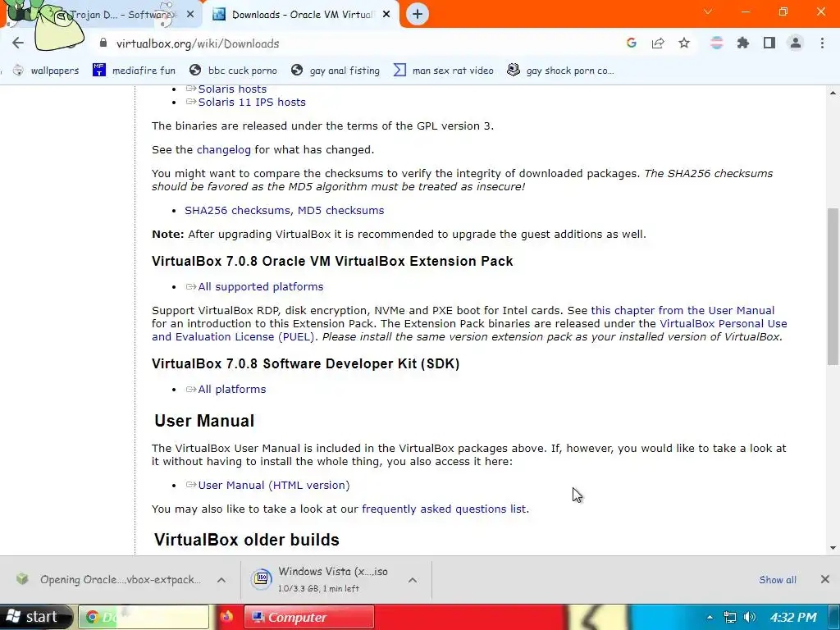This screenshot has height=630, width=840.
Task: Click the scrollbar up arrow
Action: click(x=833, y=93)
